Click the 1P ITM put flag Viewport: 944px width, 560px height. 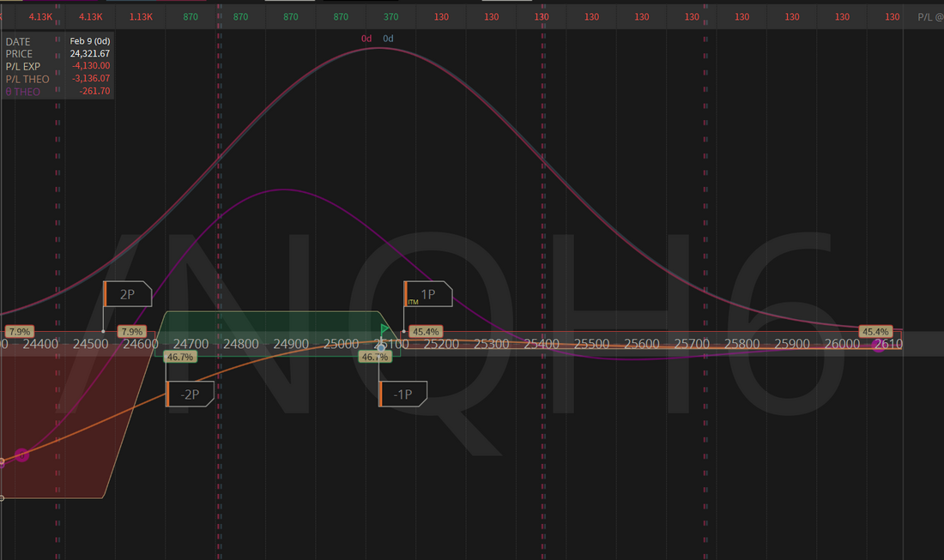pyautogui.click(x=427, y=294)
